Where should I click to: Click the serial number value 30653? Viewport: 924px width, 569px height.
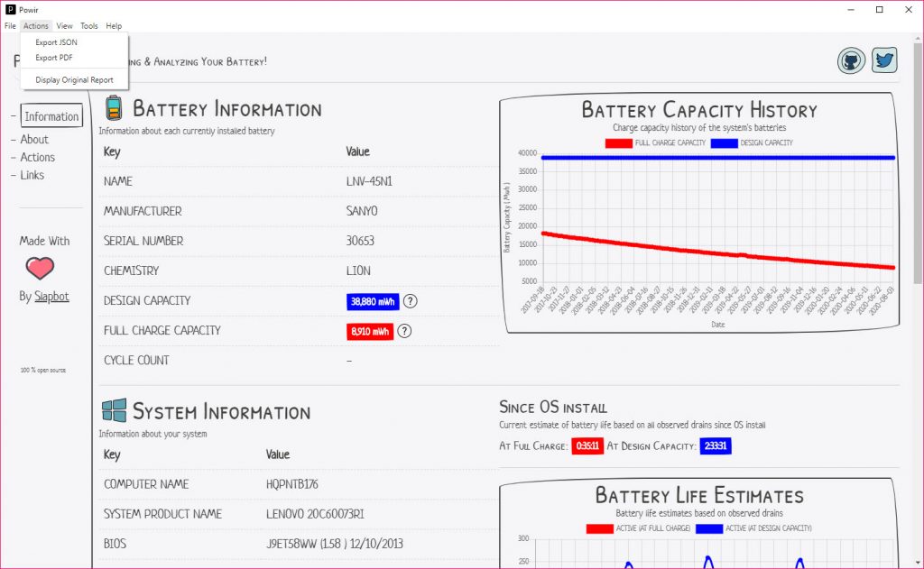pyautogui.click(x=360, y=241)
